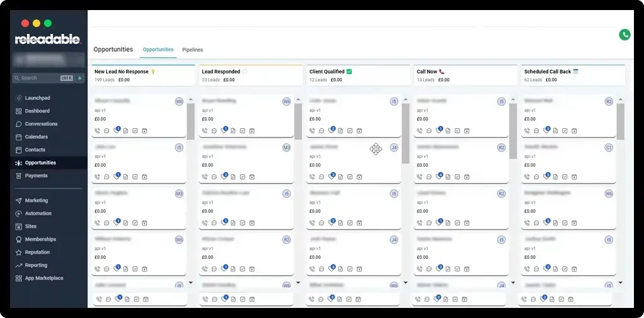Call from the M3 card in New Lead No Response
This screenshot has height=318, width=644.
[x=97, y=223]
